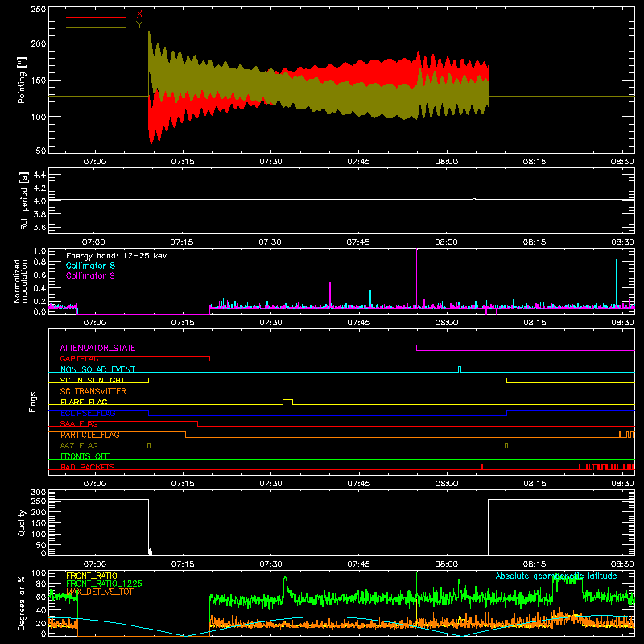Click the raised FLARE_FLAG pulse in the Flags plot
This screenshot has height=644, width=644.
click(x=288, y=401)
